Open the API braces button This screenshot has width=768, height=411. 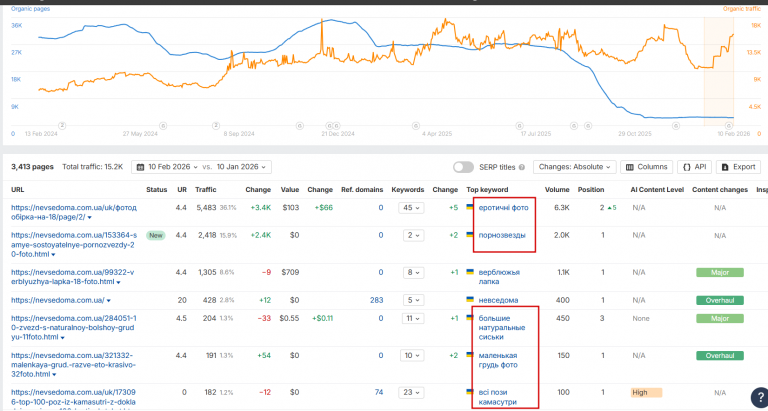point(695,167)
